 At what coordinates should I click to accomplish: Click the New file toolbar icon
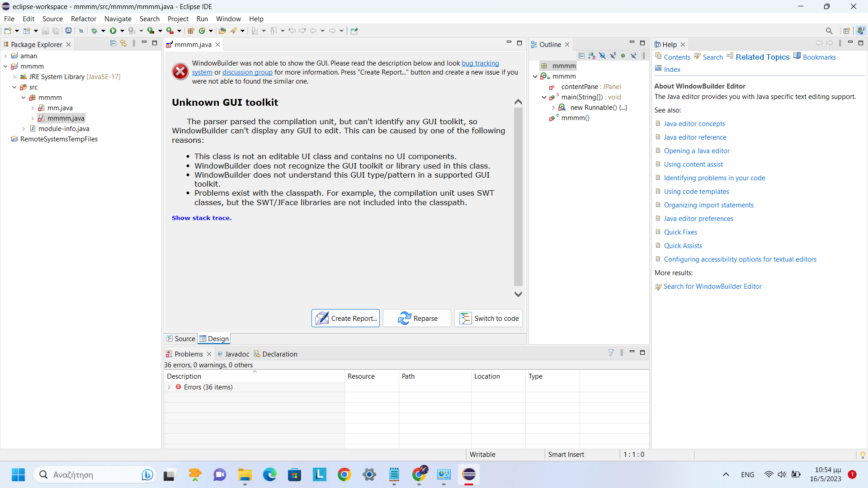[x=8, y=31]
